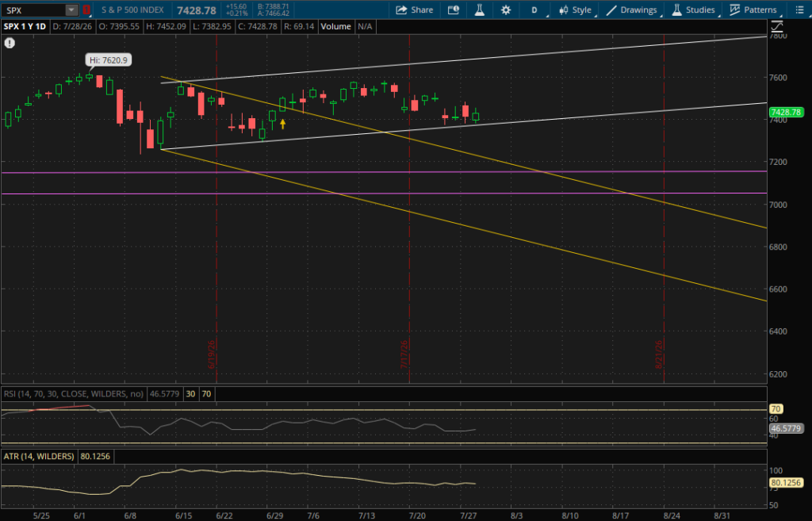812x521 pixels.
Task: Open the D timeframe dropdown
Action: (535, 10)
